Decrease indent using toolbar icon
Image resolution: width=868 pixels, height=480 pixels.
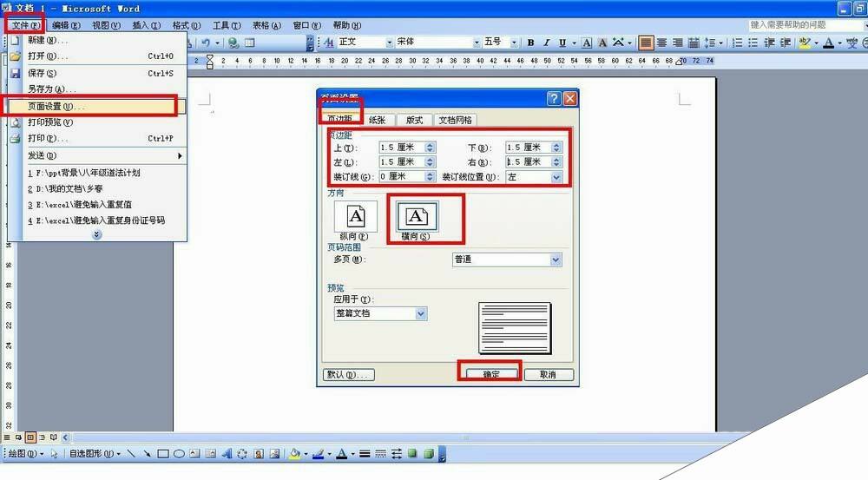tap(769, 42)
